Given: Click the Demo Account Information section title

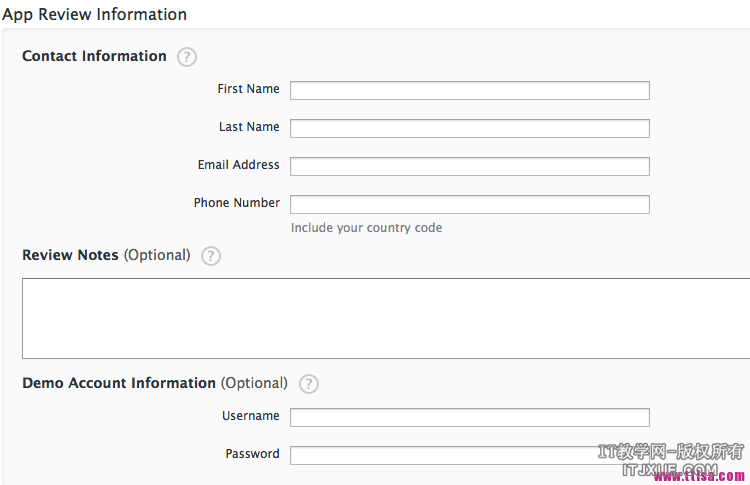Looking at the screenshot, I should pyautogui.click(x=119, y=383).
